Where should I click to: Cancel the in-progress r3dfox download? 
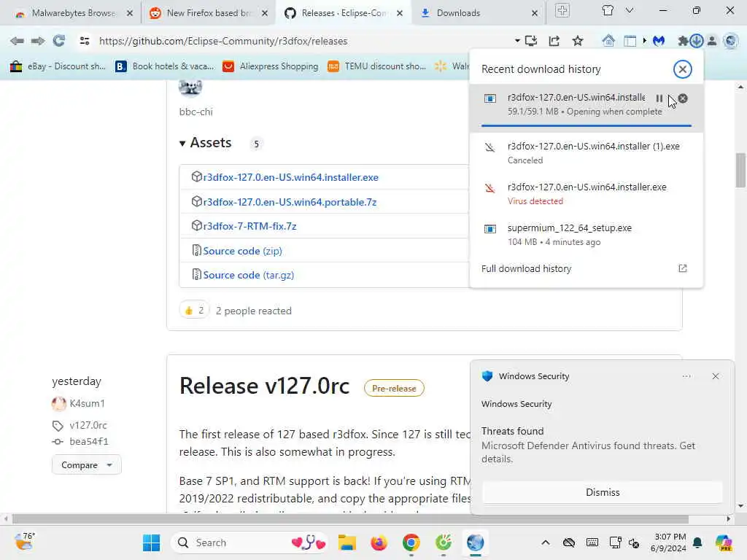coord(683,98)
